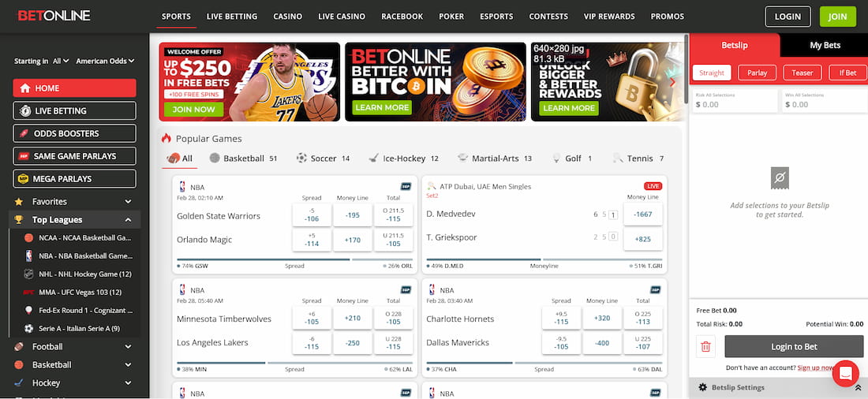
Task: Click the tennis icon on ATP Dubai card
Action: pos(431,187)
